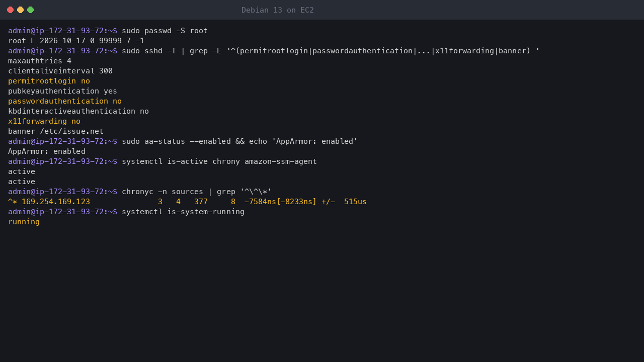
Task: Click the '-7584ns[-8233ns]' offset value
Action: (281, 202)
